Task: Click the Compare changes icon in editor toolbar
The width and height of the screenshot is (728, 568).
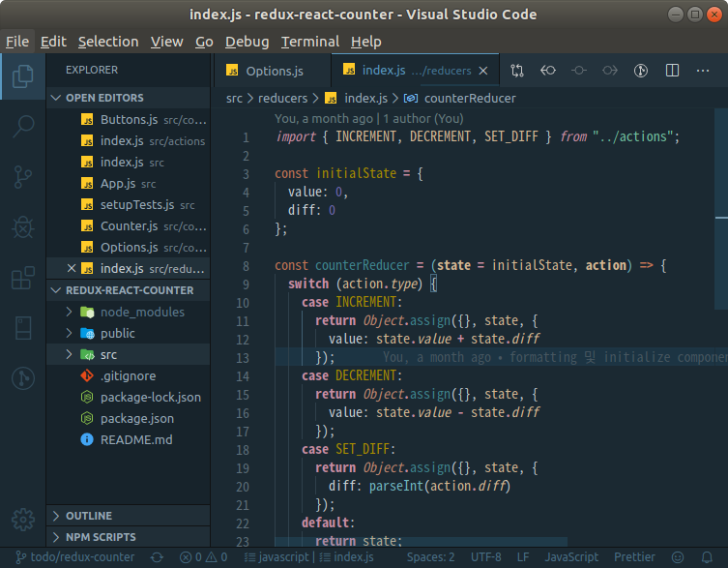Action: tap(517, 71)
